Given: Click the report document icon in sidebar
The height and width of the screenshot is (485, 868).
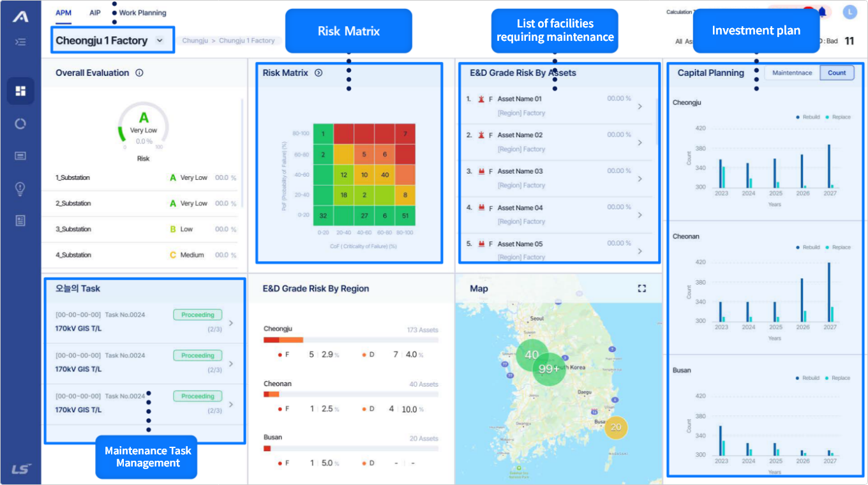Looking at the screenshot, I should coord(20,221).
